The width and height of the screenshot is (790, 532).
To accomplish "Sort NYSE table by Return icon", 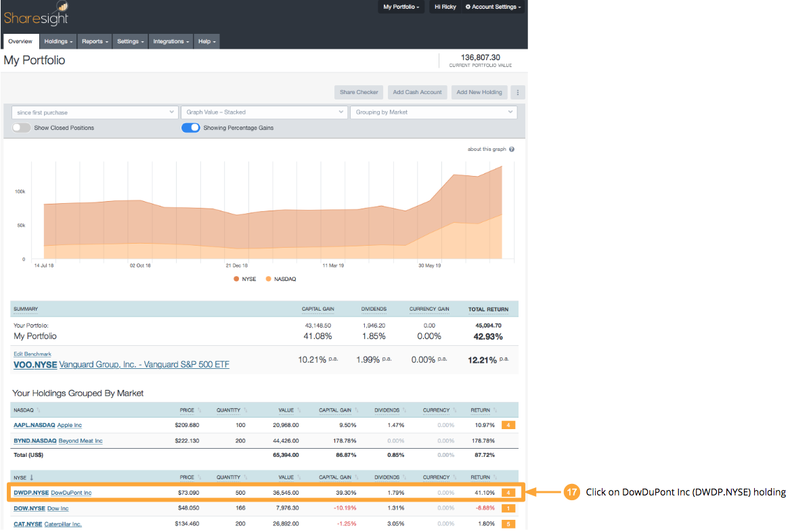I will [495, 477].
